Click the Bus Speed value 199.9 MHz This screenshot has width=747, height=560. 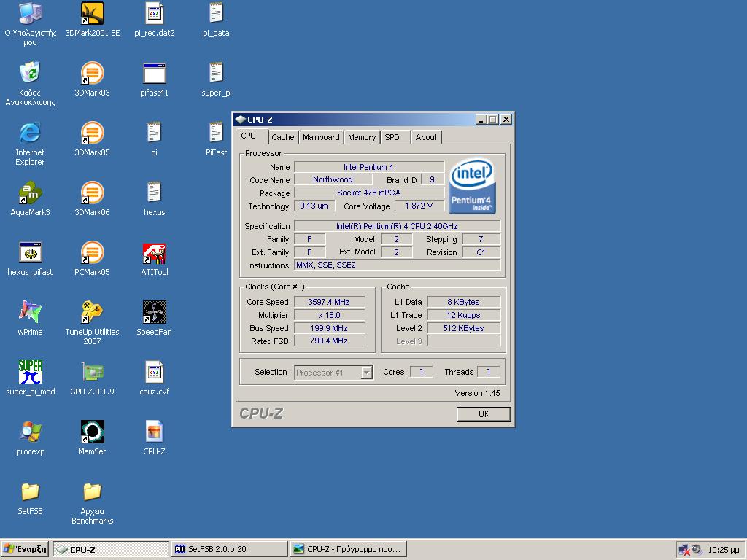[x=329, y=328]
